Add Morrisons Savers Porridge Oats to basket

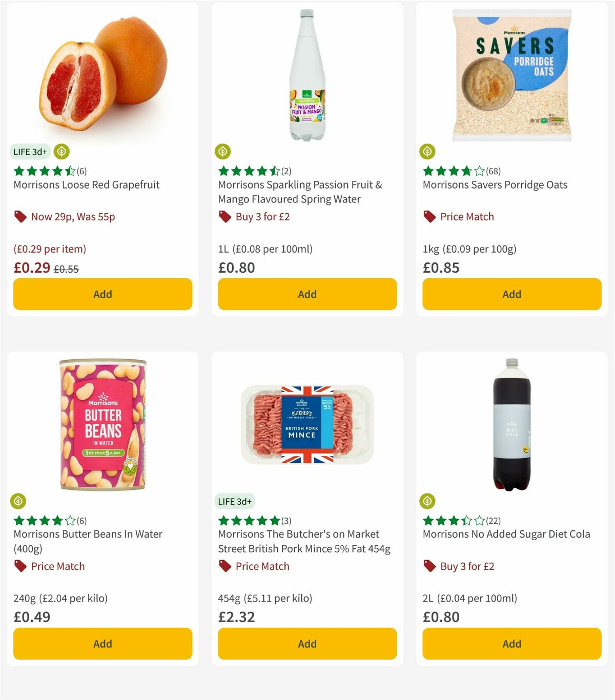[x=511, y=294]
